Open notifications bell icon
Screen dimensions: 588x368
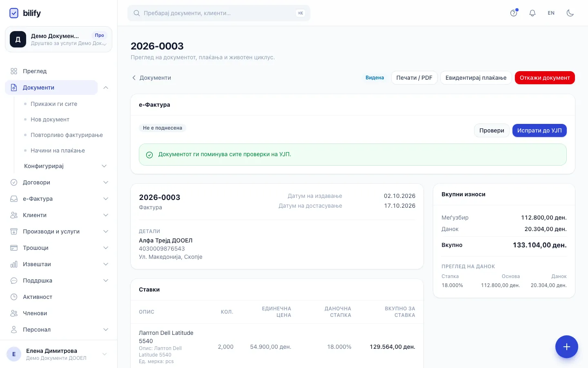point(532,13)
